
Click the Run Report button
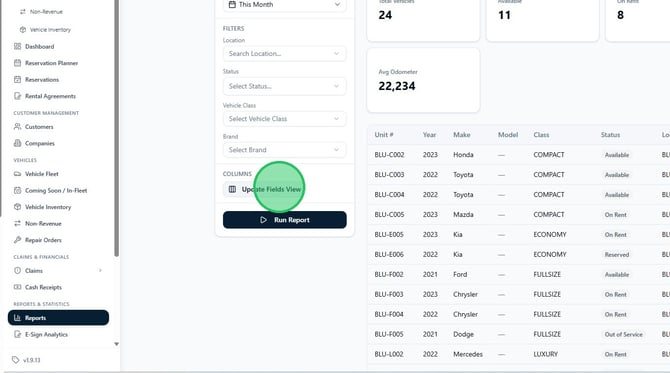285,220
